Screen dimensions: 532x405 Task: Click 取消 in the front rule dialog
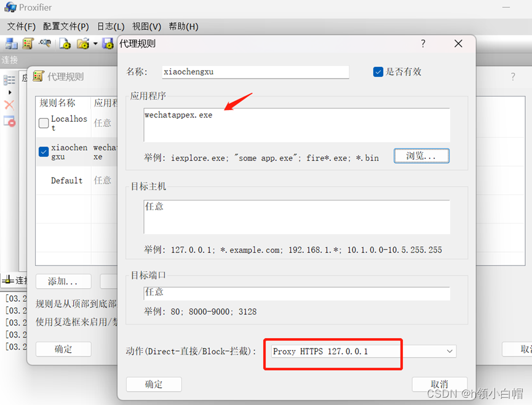point(439,384)
